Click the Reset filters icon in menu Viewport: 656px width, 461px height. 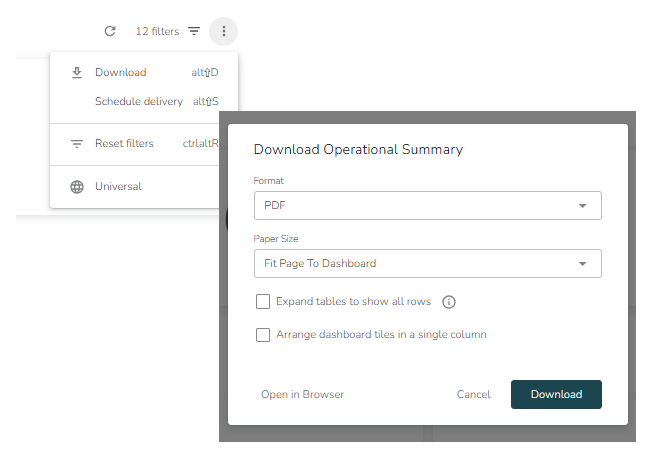77,144
